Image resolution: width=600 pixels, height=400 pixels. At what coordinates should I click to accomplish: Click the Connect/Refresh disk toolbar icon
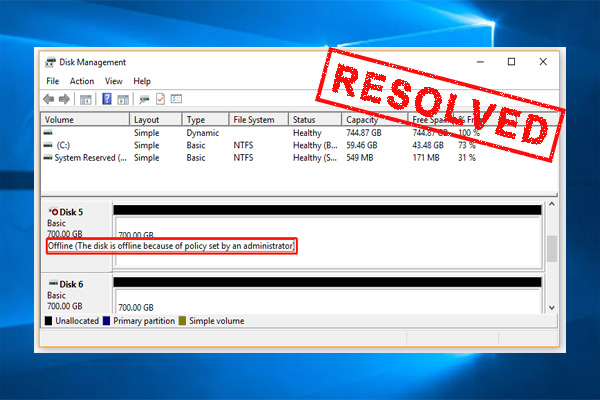point(144,100)
